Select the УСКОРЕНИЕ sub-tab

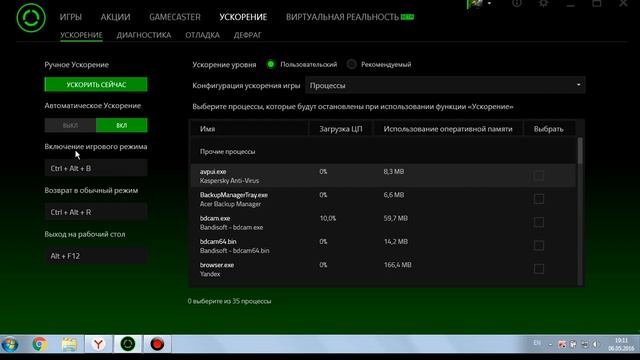[x=81, y=35]
